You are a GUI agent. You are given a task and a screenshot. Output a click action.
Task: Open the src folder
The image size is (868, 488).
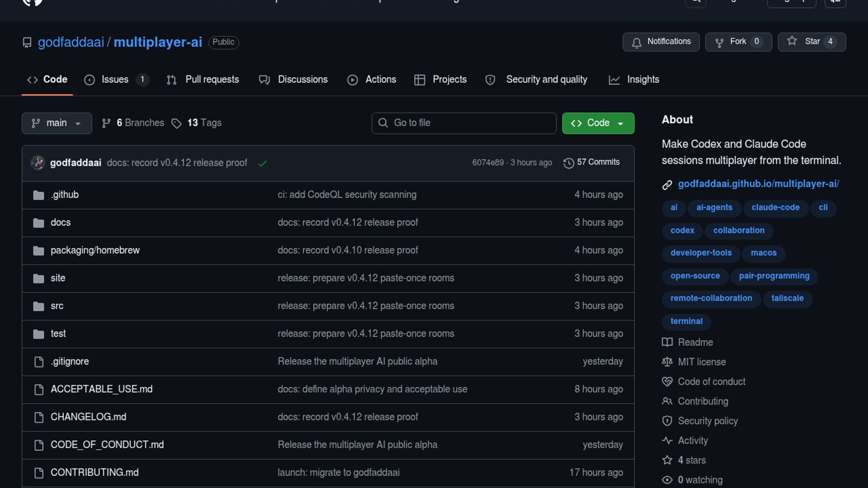click(57, 306)
